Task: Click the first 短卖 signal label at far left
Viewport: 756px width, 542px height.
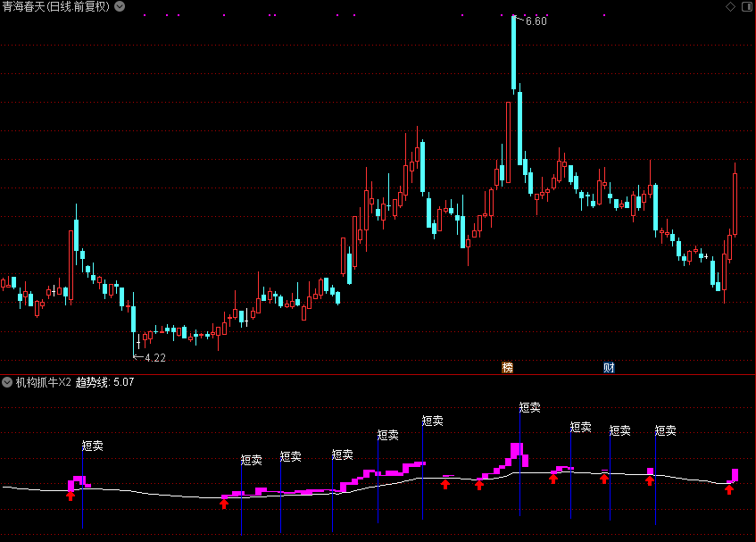Action: [x=93, y=446]
